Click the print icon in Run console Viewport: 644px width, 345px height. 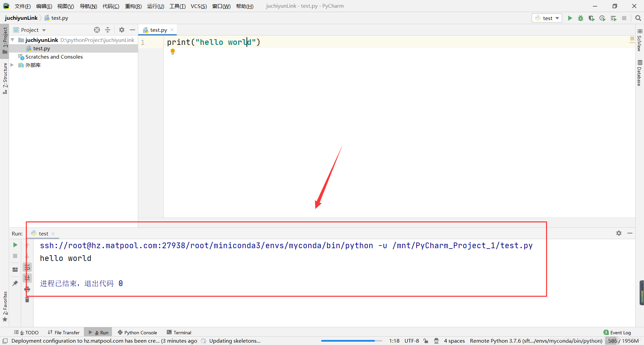(x=27, y=289)
